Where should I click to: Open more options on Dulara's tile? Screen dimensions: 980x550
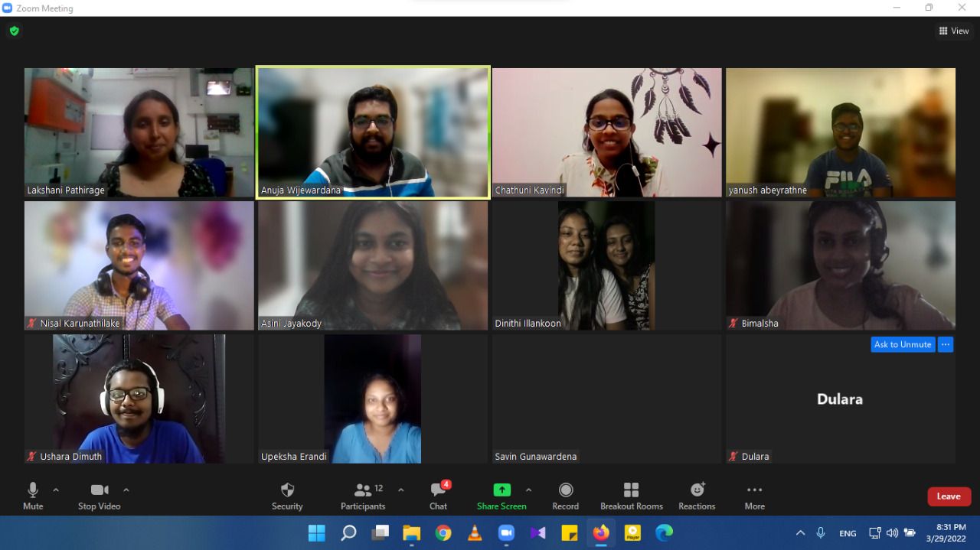(946, 345)
